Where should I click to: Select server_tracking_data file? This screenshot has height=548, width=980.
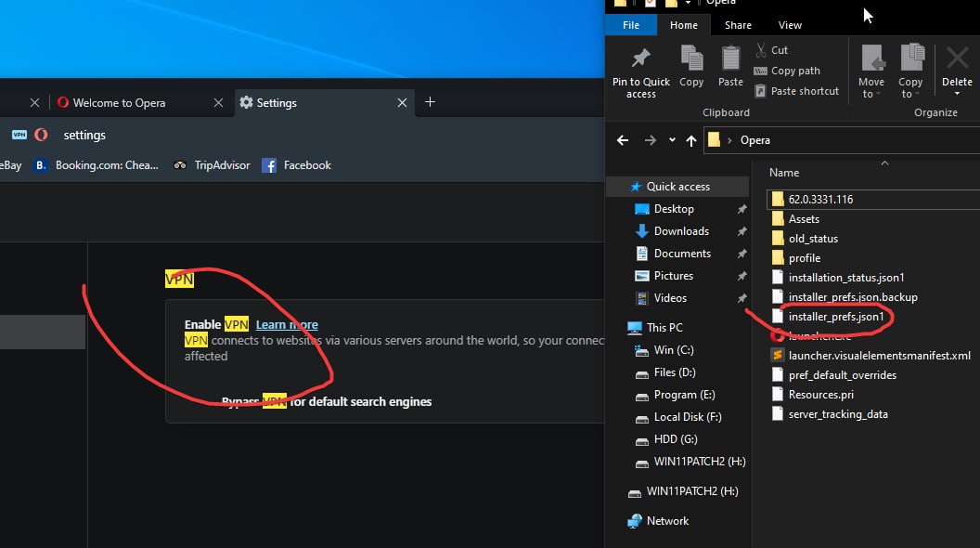point(837,414)
